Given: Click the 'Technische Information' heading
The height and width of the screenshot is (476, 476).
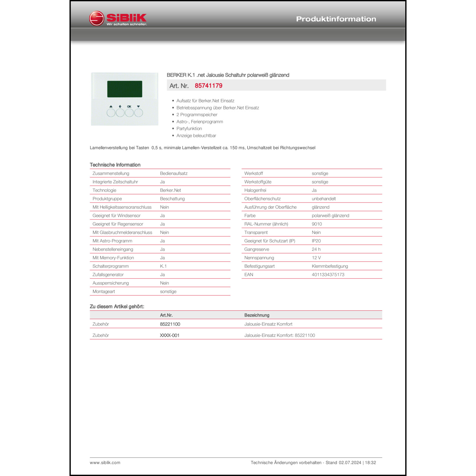Looking at the screenshot, I should [x=115, y=165].
